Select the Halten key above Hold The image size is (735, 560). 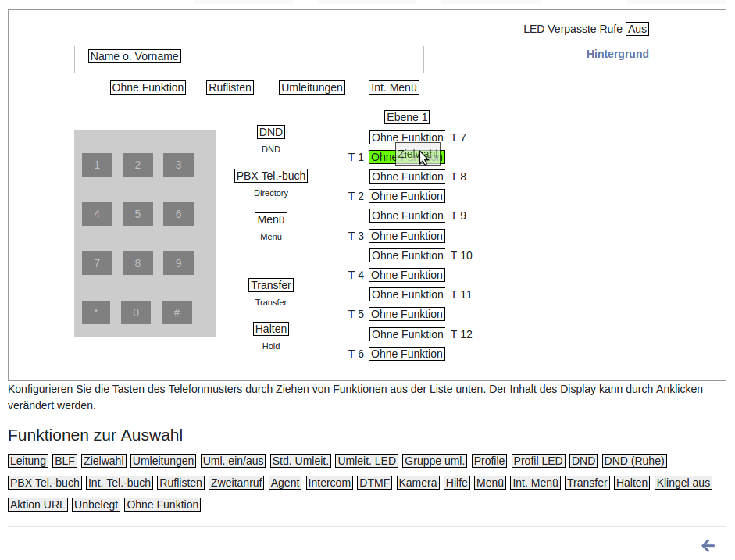pyautogui.click(x=271, y=329)
